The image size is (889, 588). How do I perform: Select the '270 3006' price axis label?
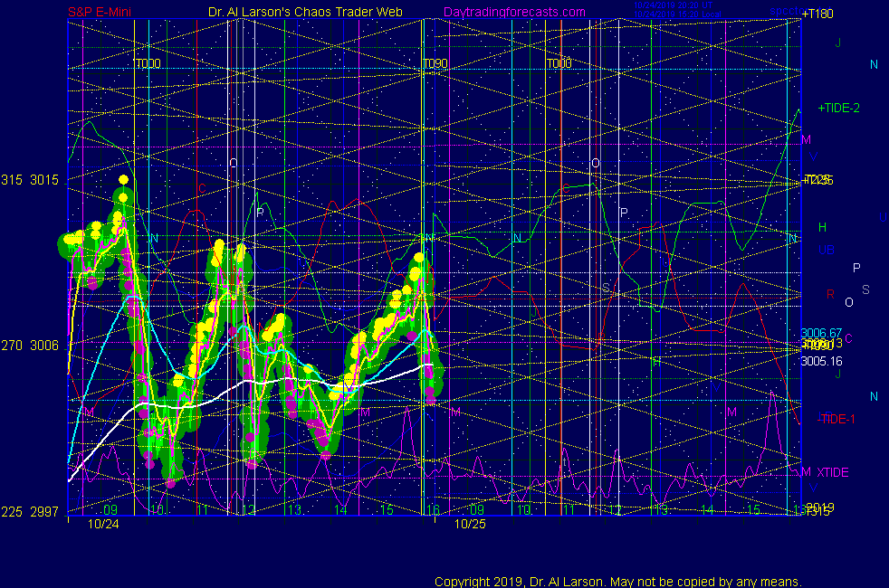click(30, 346)
